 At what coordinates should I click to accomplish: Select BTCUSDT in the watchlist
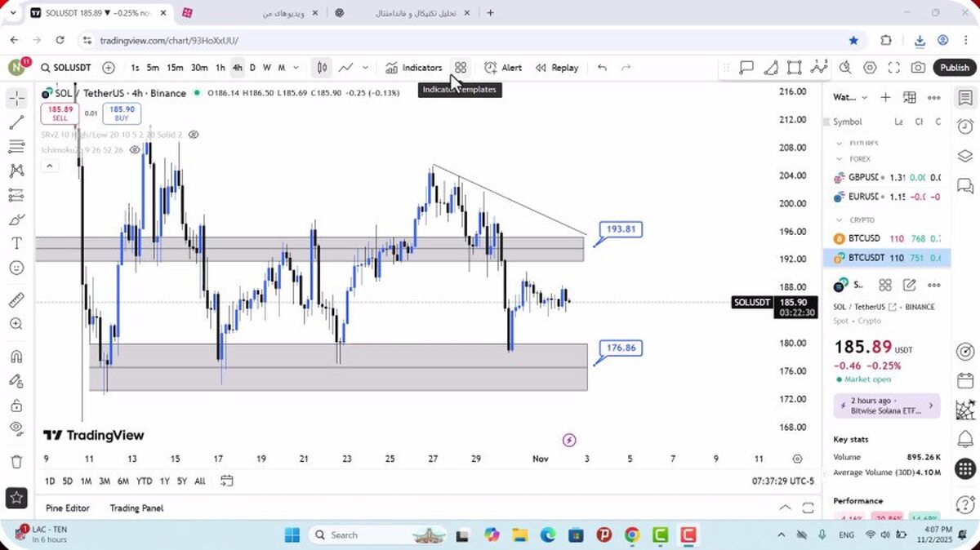(886, 258)
